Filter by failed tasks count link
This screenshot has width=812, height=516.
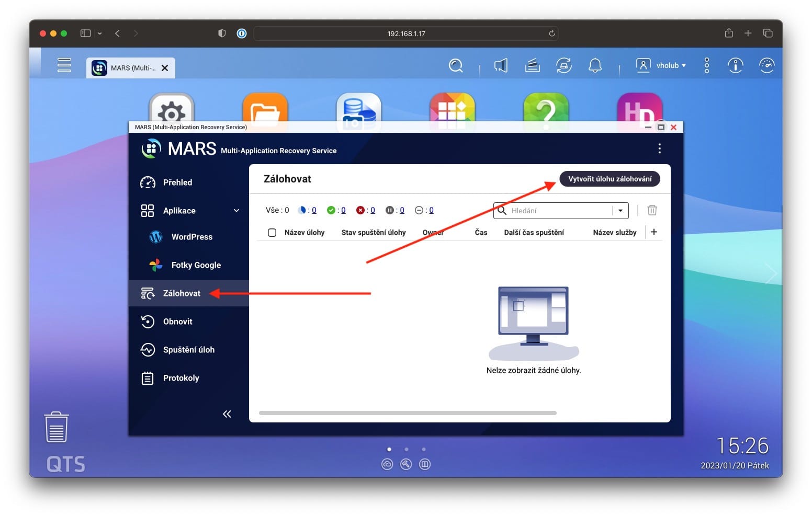tap(373, 210)
